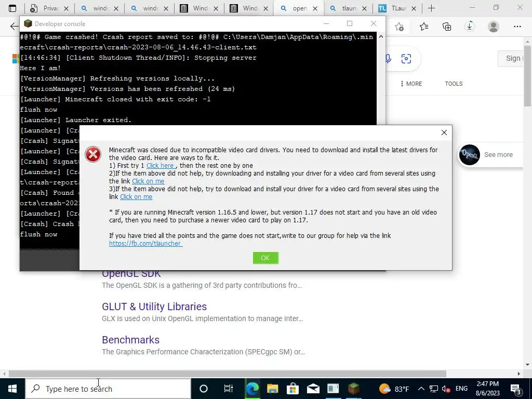
Task: Open the TOOLS search option
Action: (x=454, y=84)
